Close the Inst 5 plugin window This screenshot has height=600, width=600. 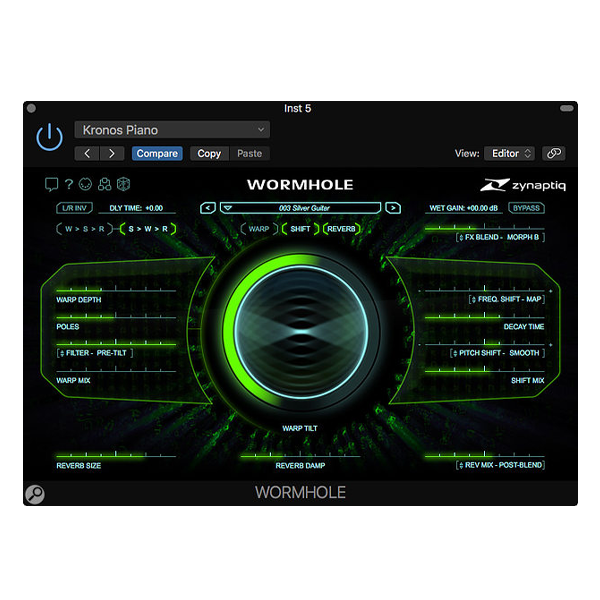[x=31, y=108]
